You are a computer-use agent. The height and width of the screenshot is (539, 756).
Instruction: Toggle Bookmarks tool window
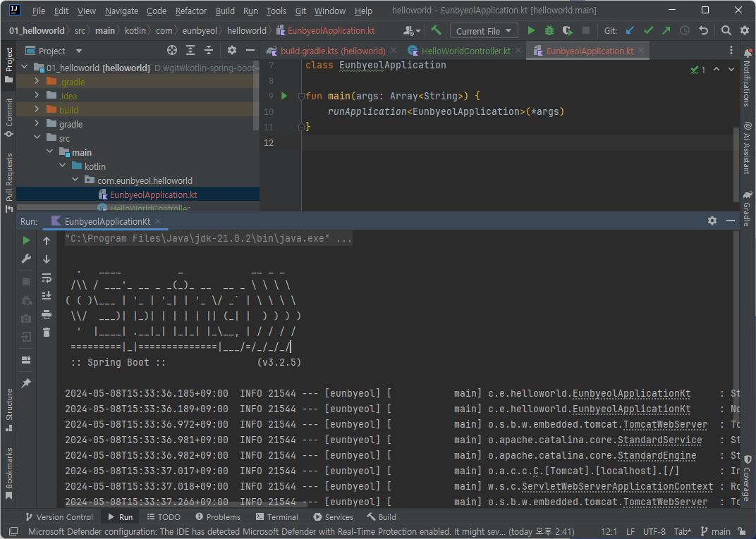click(x=9, y=473)
